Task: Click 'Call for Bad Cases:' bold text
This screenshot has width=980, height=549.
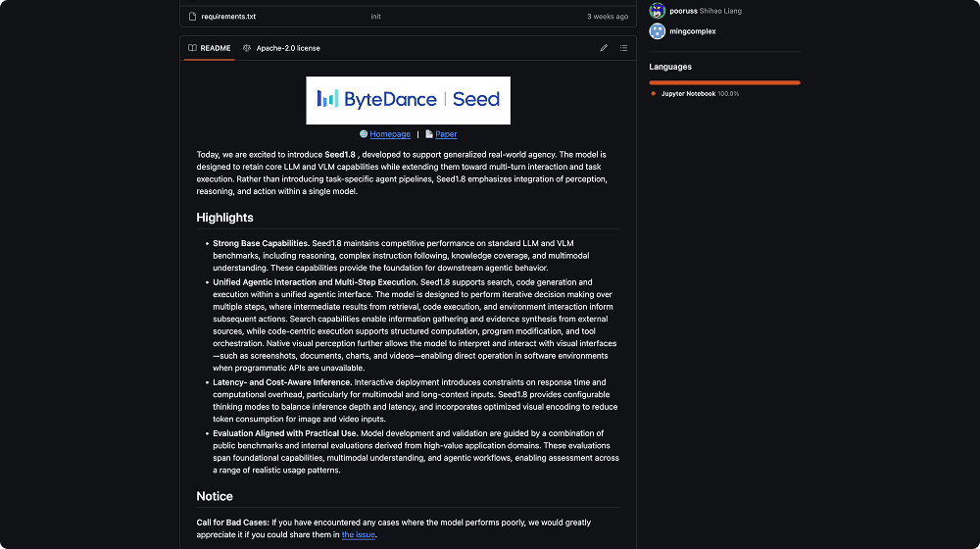Action: 232,523
